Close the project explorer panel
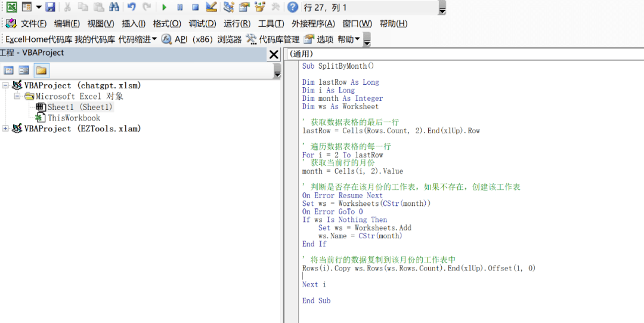644x323 pixels. click(x=274, y=55)
